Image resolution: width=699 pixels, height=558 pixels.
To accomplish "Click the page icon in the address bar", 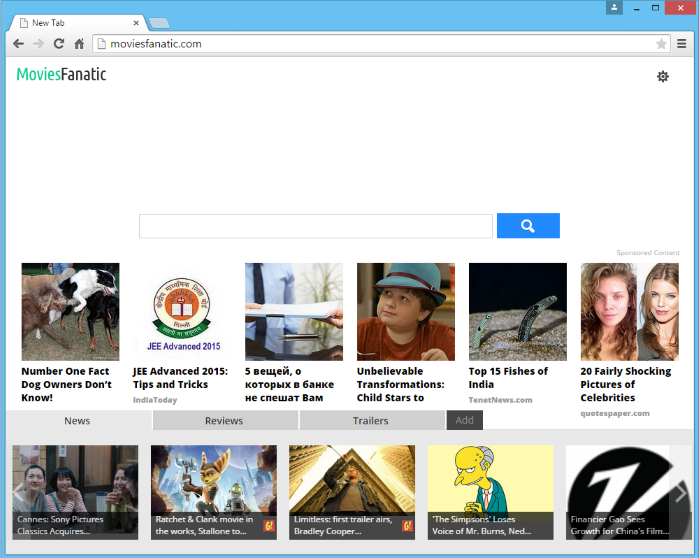I will pyautogui.click(x=102, y=44).
